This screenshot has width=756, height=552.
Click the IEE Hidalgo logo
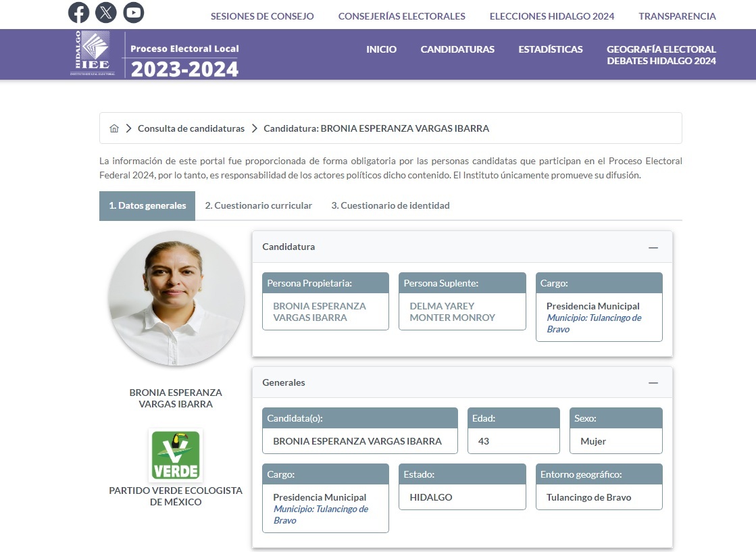pyautogui.click(x=91, y=53)
